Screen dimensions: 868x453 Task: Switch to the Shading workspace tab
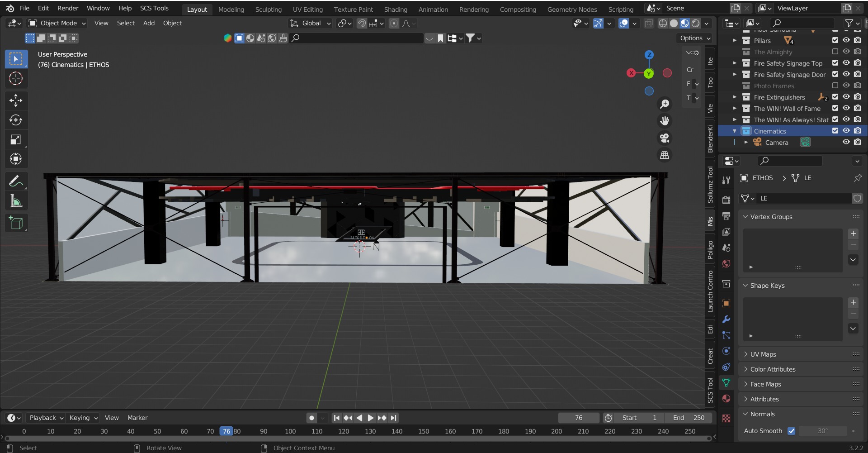pyautogui.click(x=396, y=9)
